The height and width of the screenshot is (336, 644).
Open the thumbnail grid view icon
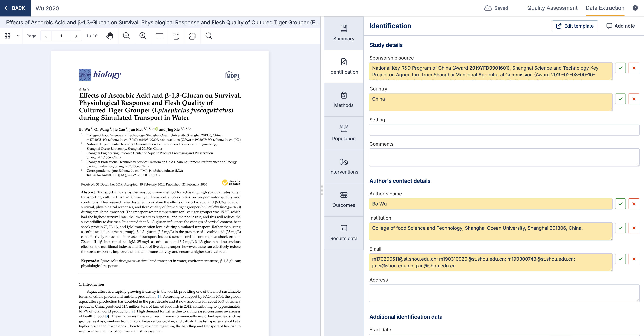pos(8,36)
